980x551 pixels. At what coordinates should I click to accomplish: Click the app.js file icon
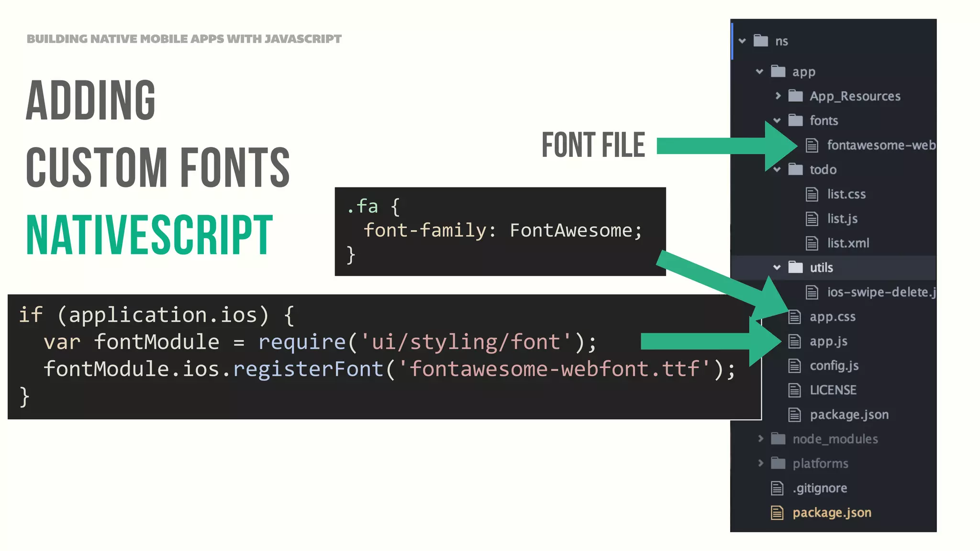click(x=794, y=341)
